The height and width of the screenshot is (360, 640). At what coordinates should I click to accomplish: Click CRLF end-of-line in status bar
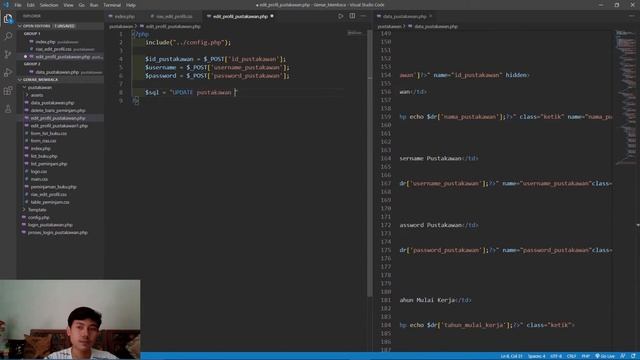pyautogui.click(x=571, y=356)
